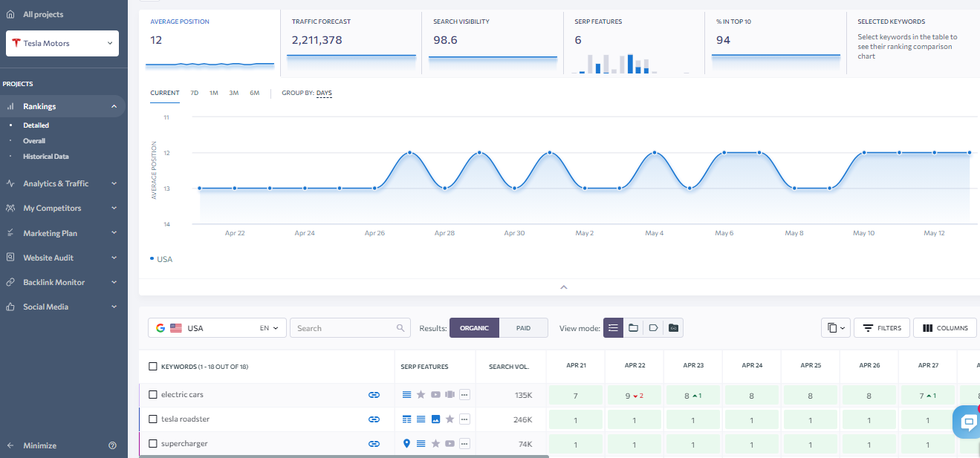Open the Filters button
The width and height of the screenshot is (980, 458).
click(x=881, y=328)
